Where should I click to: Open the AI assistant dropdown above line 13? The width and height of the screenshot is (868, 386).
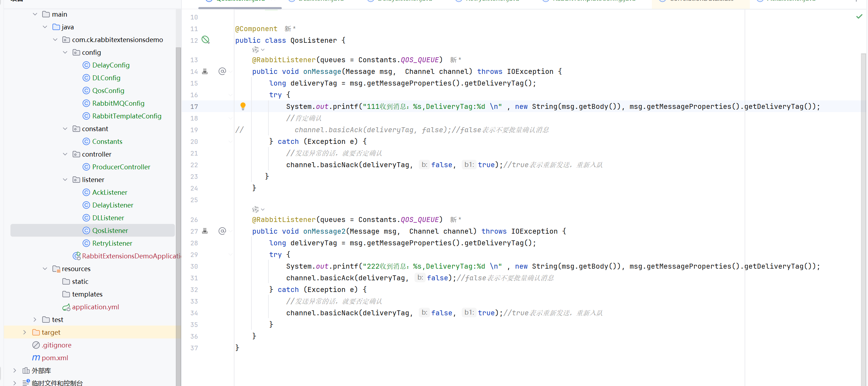tap(263, 50)
